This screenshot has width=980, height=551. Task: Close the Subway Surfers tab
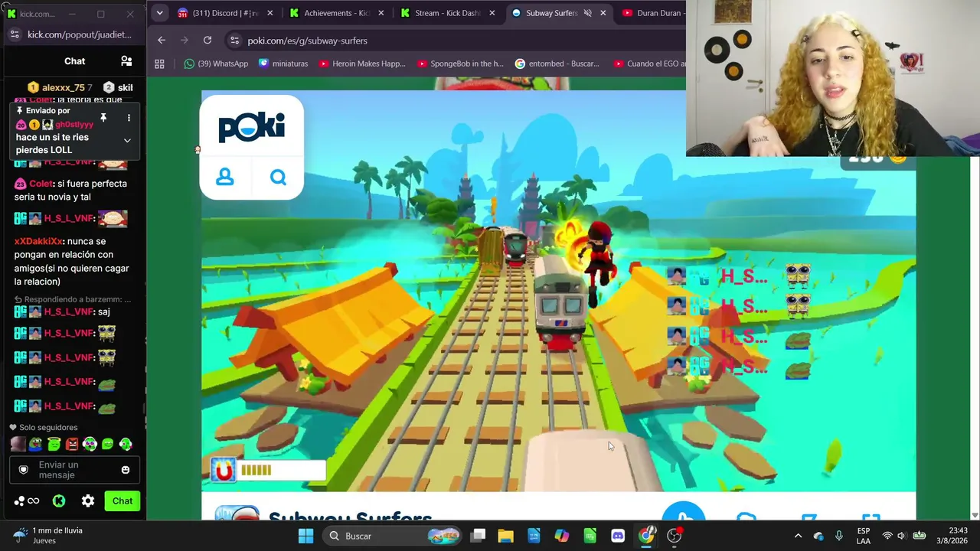[x=603, y=13]
